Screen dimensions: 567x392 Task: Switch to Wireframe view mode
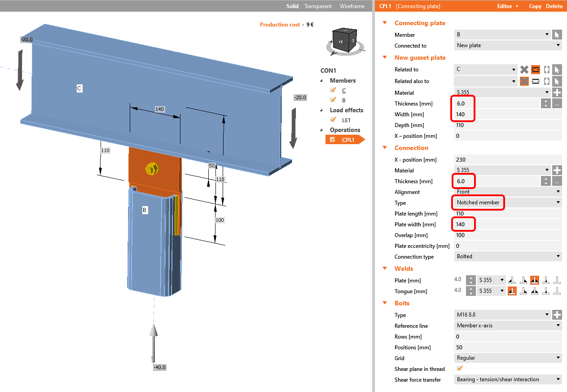click(352, 6)
